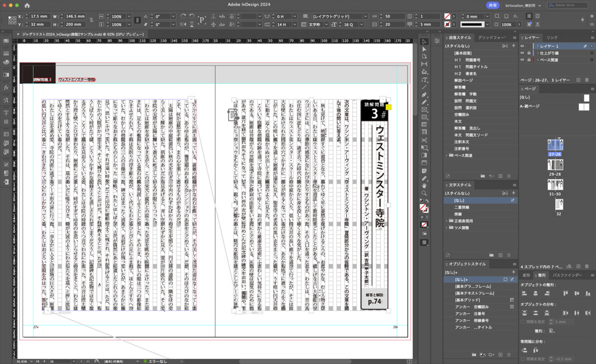Image resolution: width=596 pixels, height=364 pixels.
Task: Swap fill and stroke arrow
Action: (x=427, y=201)
